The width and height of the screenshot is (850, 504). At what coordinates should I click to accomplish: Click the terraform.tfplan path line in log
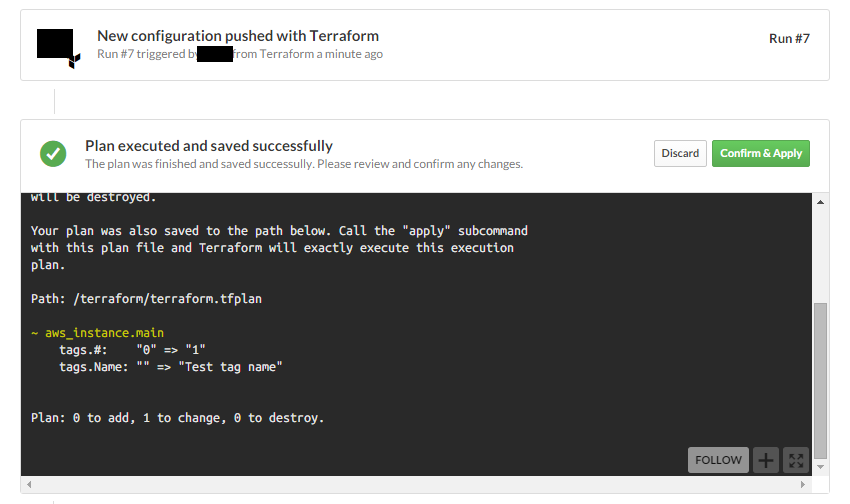tap(146, 298)
